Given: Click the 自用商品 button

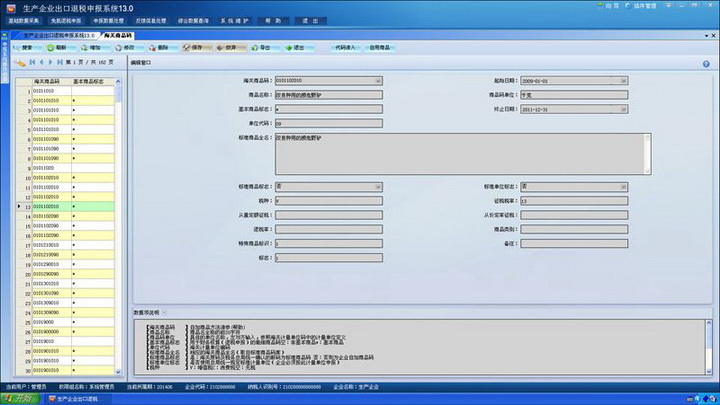Looking at the screenshot, I should [380, 48].
